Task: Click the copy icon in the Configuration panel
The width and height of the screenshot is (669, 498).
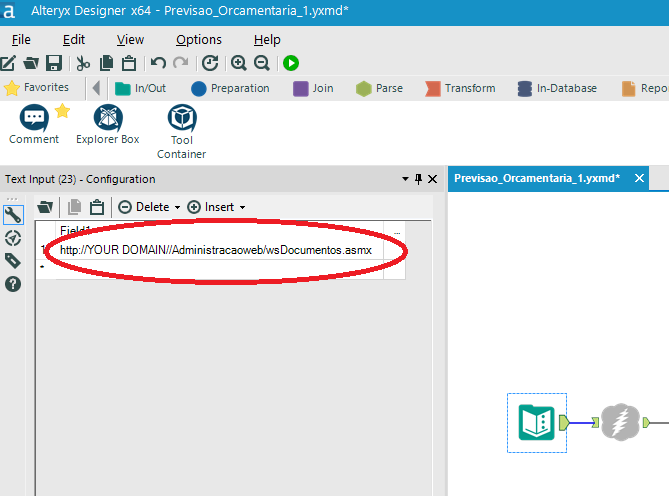Action: click(74, 207)
